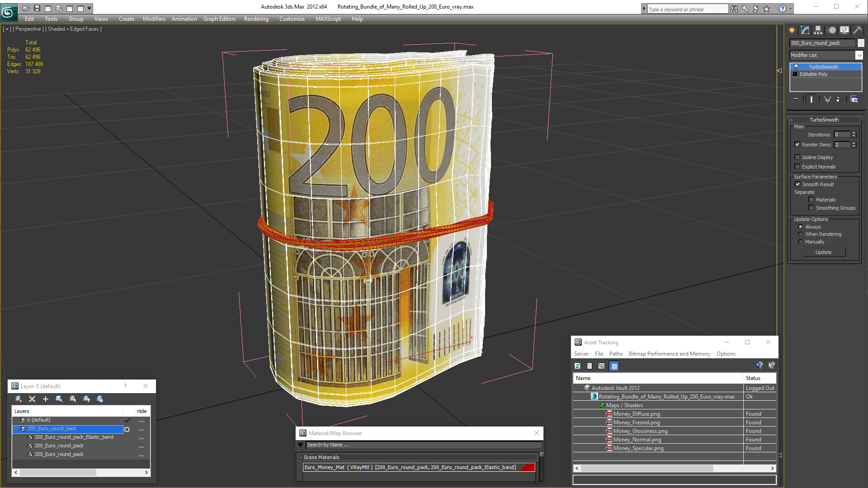Save file icon in quick access toolbar

pyautogui.click(x=37, y=8)
